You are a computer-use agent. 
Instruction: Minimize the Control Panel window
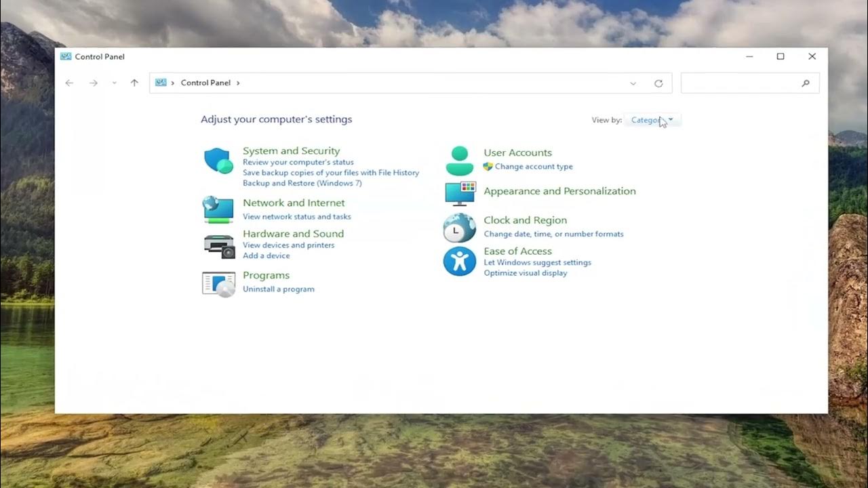click(749, 56)
